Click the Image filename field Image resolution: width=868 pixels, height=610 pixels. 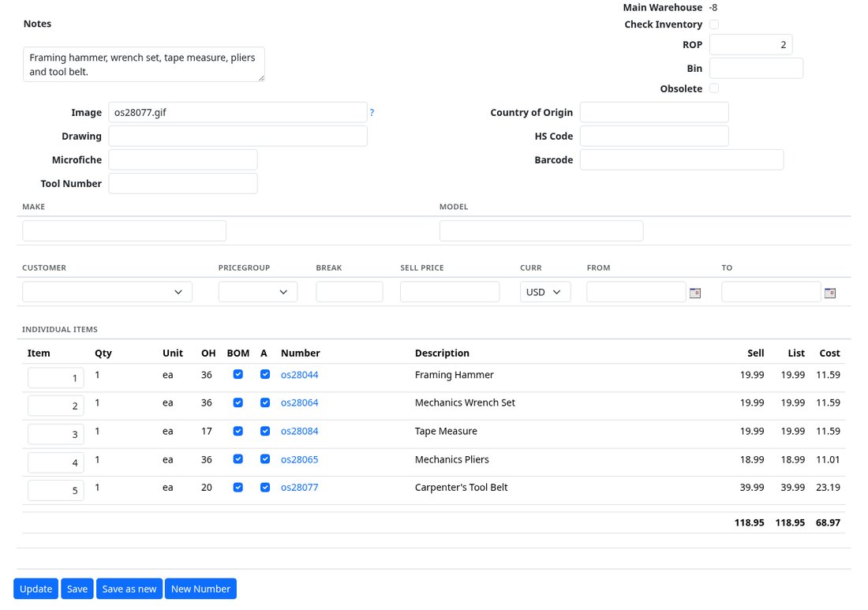(x=238, y=112)
